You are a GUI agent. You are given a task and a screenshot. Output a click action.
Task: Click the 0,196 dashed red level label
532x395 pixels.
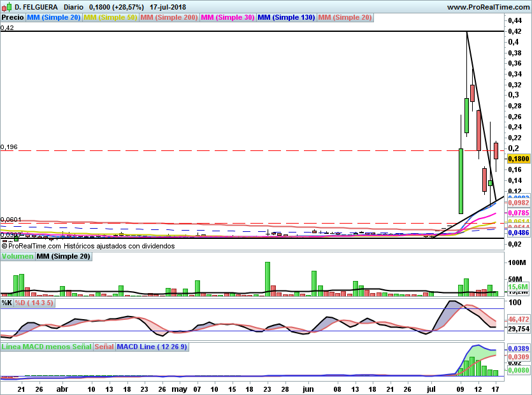click(9, 147)
